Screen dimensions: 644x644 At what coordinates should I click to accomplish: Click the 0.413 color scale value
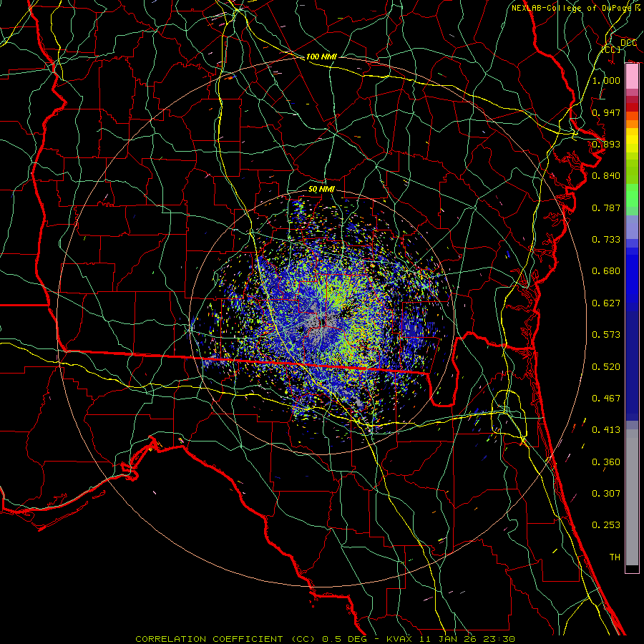606,429
